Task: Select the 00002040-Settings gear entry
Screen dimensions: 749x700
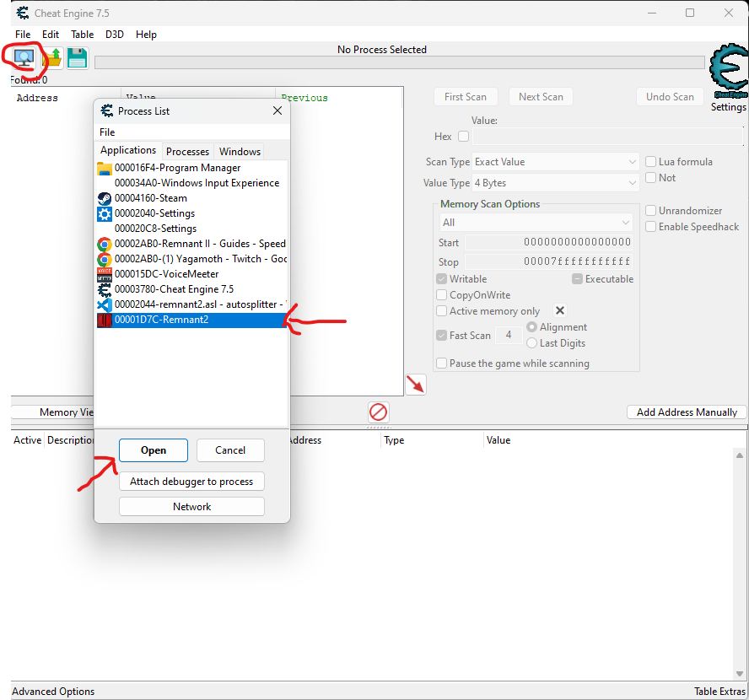Action: (191, 213)
